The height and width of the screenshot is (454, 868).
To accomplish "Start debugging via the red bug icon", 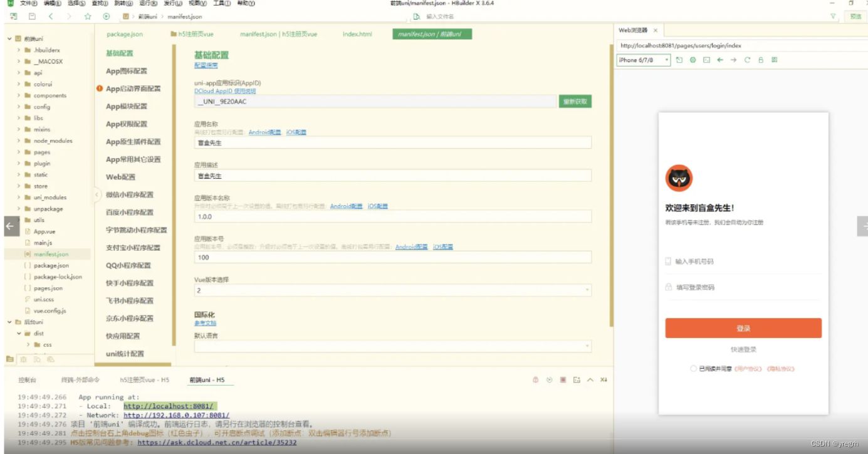I will click(x=536, y=379).
